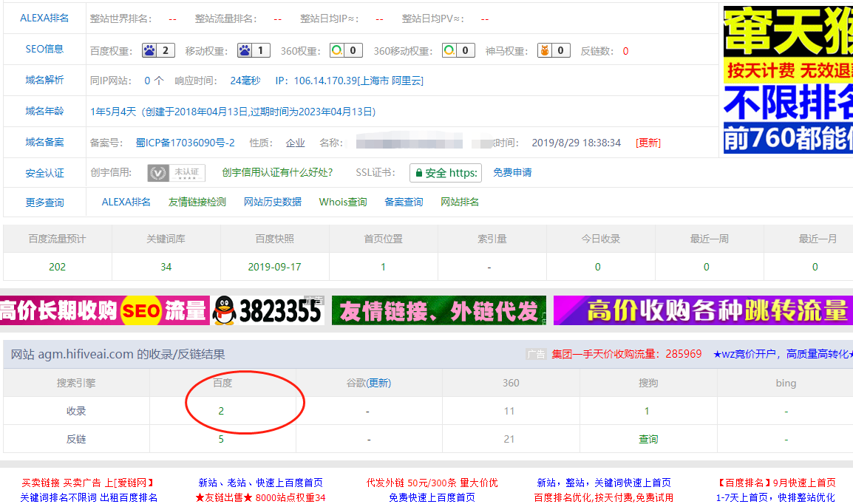Click the 最近一月 value 0

click(x=815, y=267)
